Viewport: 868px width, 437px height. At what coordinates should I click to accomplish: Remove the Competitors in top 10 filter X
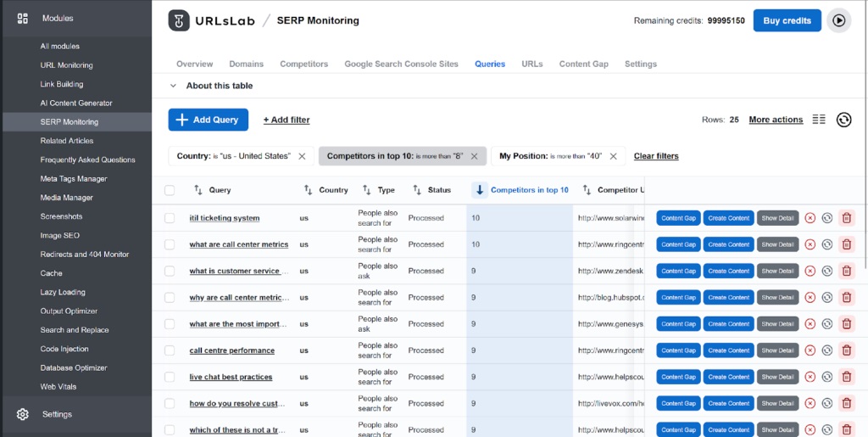pos(474,156)
